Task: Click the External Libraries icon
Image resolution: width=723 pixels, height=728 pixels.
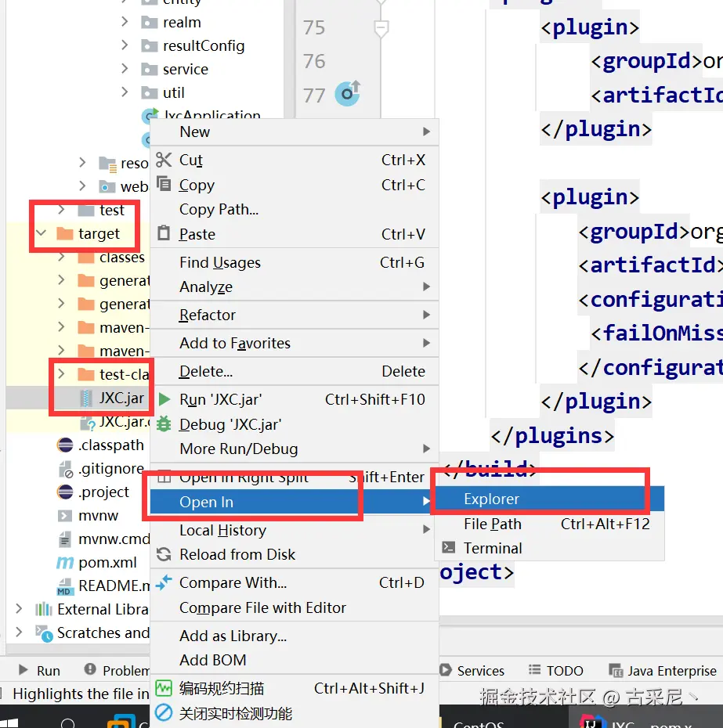Action: 44,609
